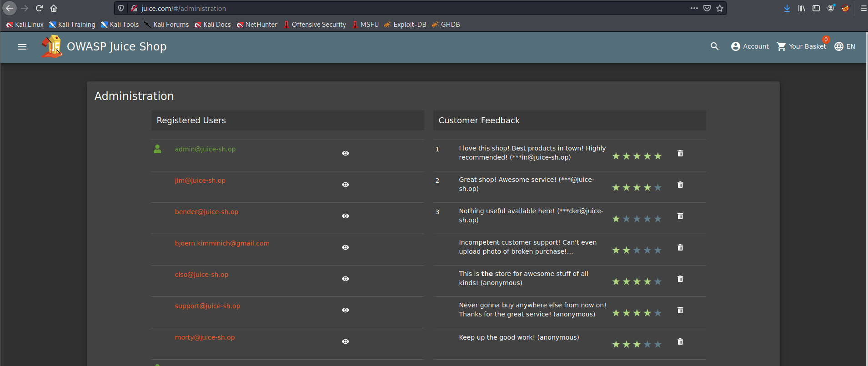Go back with the browser back arrow

click(x=10, y=8)
